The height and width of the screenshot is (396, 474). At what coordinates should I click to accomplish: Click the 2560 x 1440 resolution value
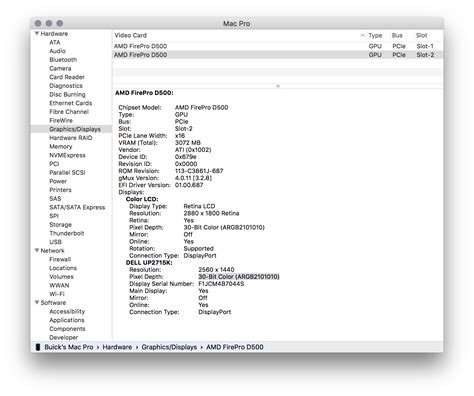tap(216, 269)
